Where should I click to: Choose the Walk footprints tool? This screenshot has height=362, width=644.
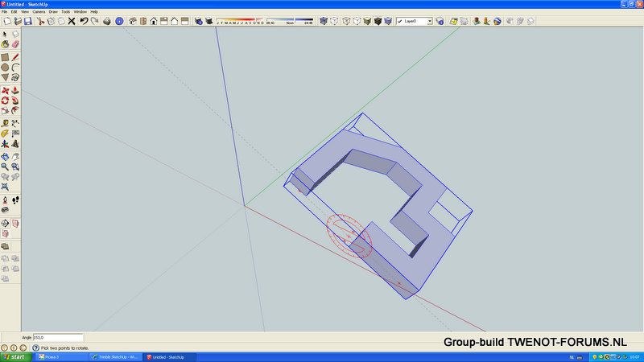(15, 200)
